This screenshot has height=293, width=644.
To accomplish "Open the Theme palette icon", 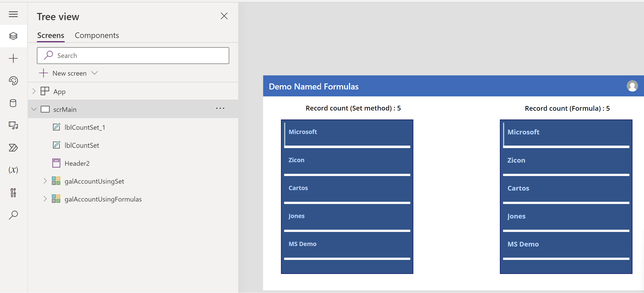I will 13,81.
